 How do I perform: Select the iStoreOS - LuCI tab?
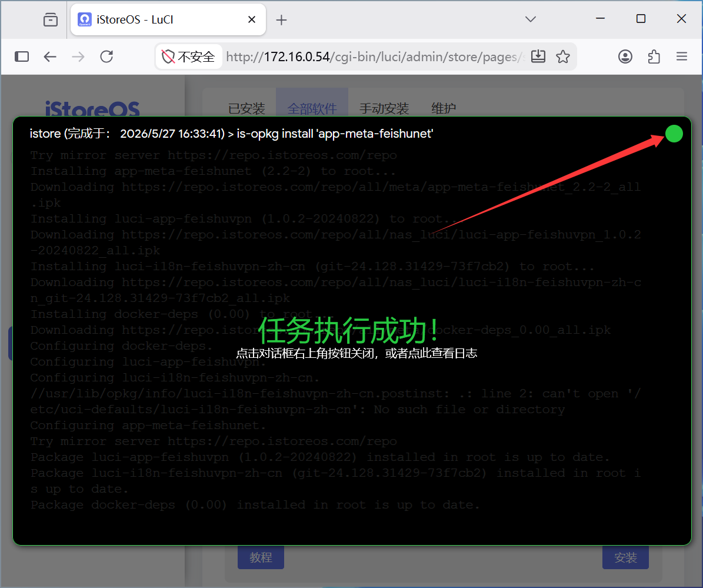168,20
